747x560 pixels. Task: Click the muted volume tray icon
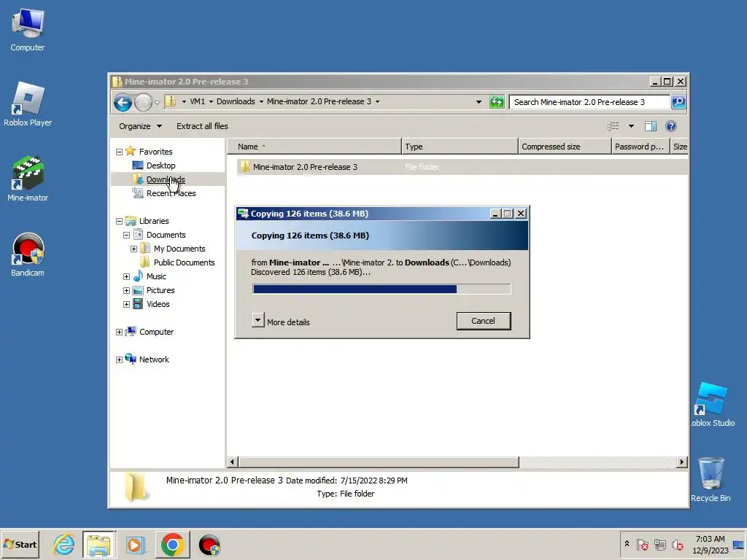[677, 544]
